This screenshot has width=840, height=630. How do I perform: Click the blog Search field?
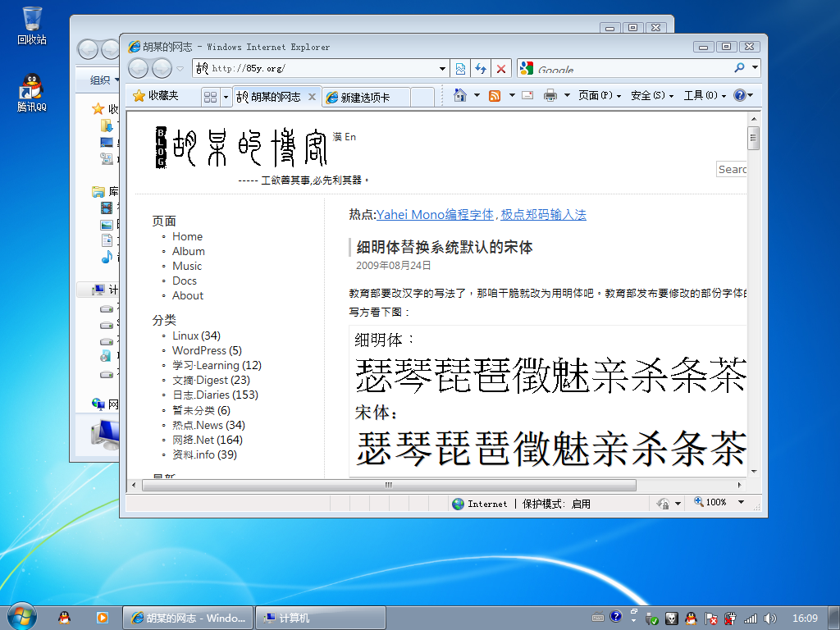pos(731,169)
